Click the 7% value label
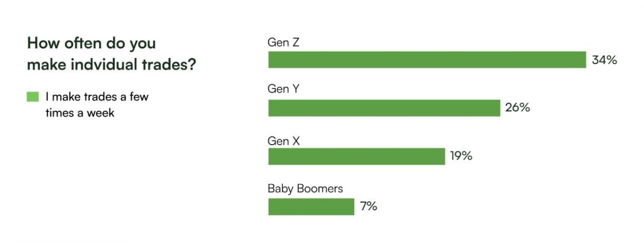The height and width of the screenshot is (242, 644). point(369,206)
